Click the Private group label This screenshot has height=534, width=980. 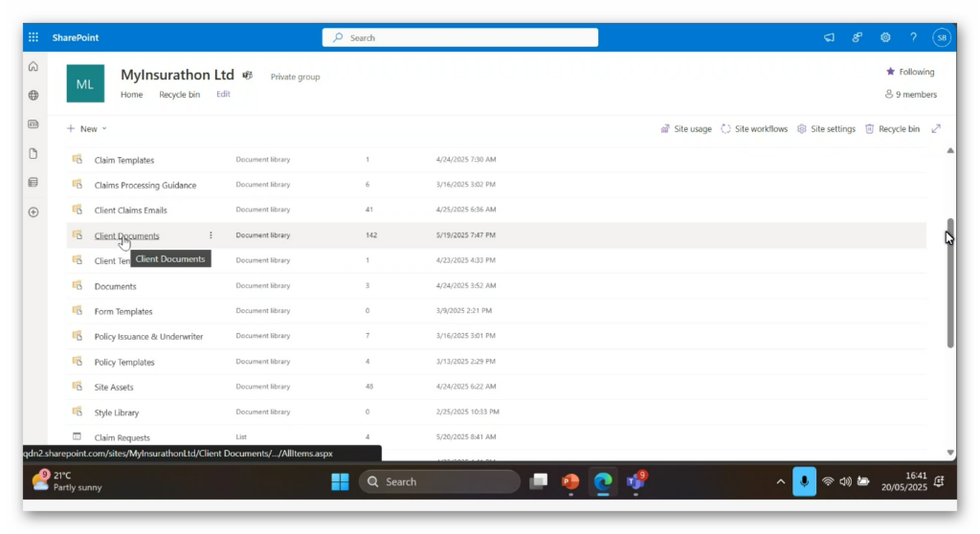pyautogui.click(x=295, y=77)
